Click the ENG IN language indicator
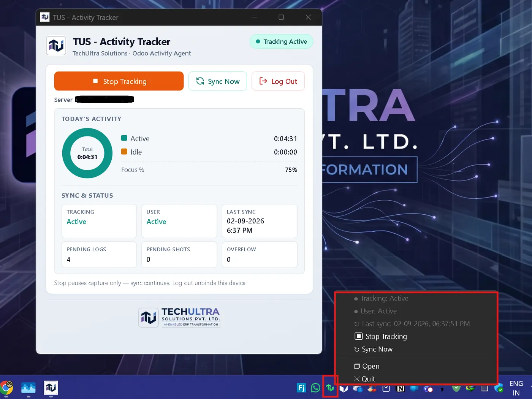 pyautogui.click(x=516, y=388)
